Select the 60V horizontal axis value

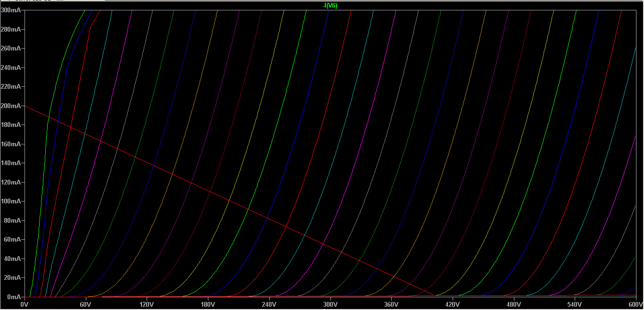coord(86,305)
